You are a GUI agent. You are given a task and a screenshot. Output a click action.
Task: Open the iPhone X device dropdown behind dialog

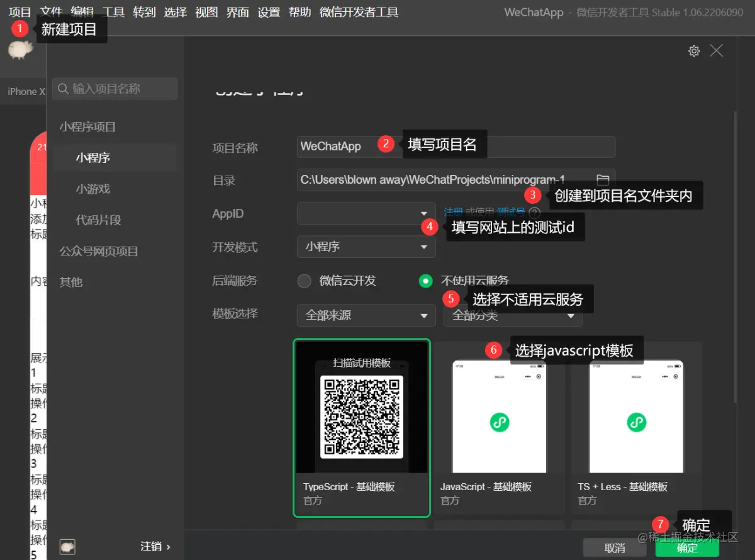tap(26, 91)
